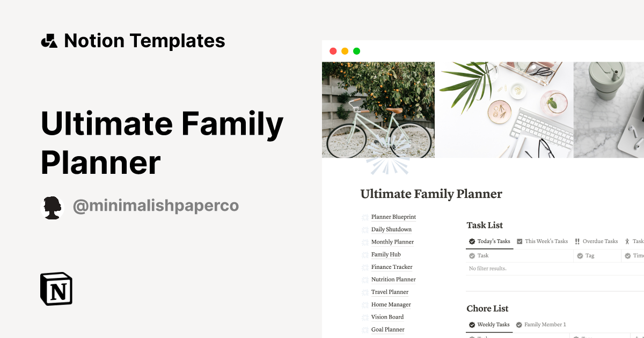Viewport: 644px width, 338px height.
Task: Click the Daily Shutdown page icon
Action: click(x=365, y=229)
